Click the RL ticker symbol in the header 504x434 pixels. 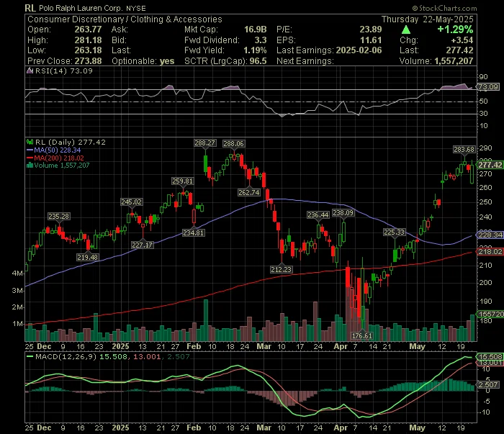[30, 8]
